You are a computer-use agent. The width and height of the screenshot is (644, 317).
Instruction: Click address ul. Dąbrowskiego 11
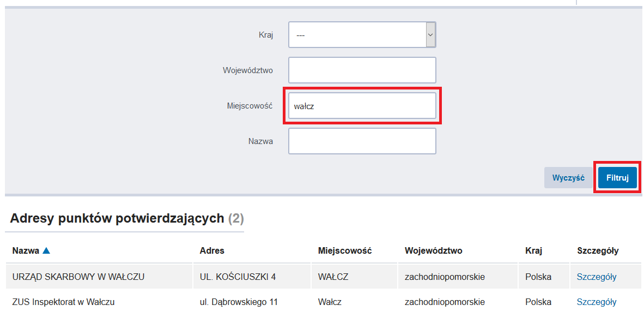point(239,302)
